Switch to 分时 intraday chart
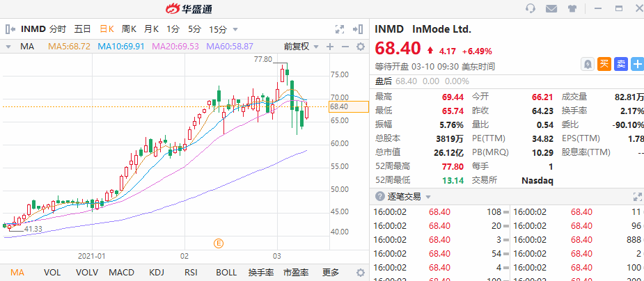644x281 pixels. (58, 29)
